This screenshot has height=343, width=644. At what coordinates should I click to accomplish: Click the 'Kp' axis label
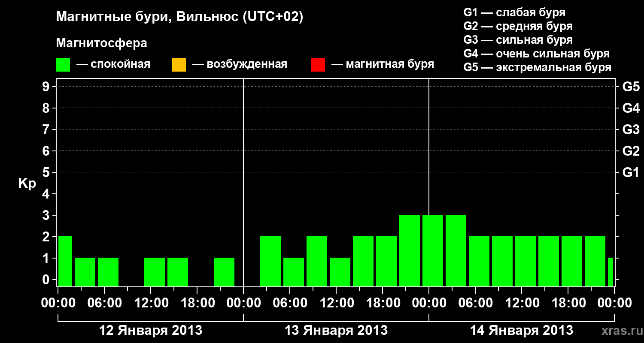27,184
